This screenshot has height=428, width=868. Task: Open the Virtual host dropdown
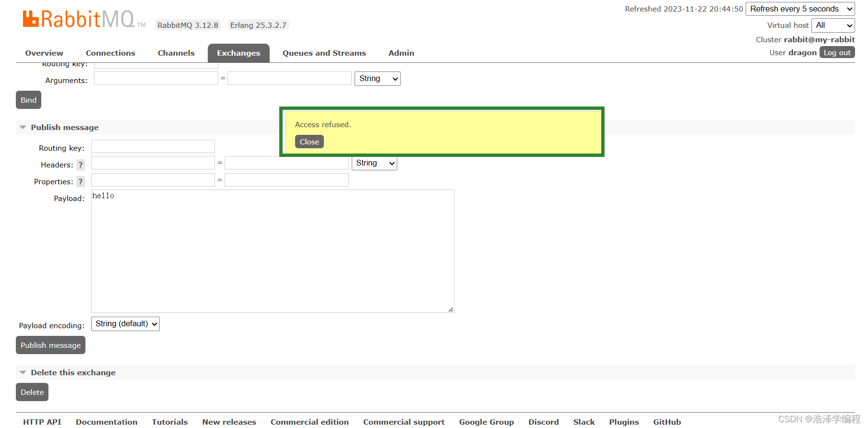[x=833, y=25]
